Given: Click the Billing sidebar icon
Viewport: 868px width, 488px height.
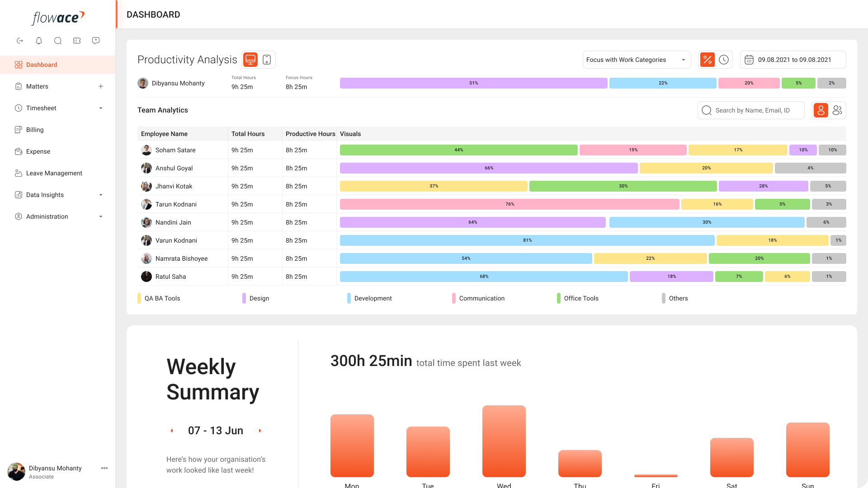Looking at the screenshot, I should coord(19,129).
